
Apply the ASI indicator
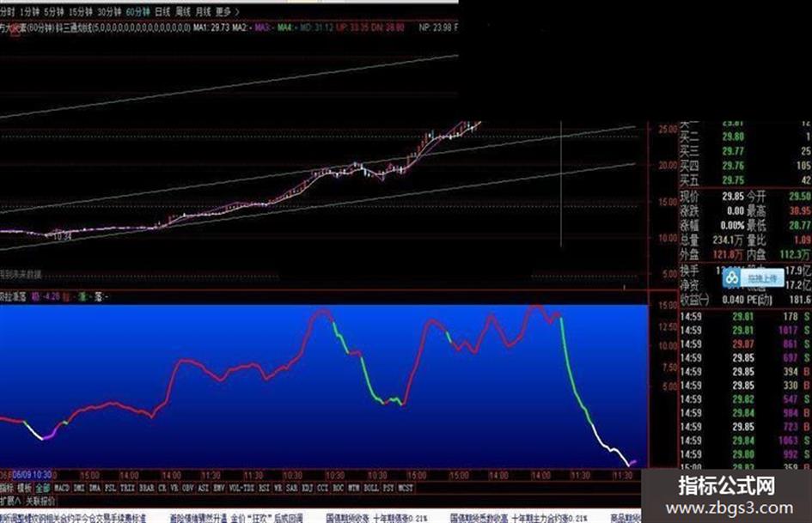coord(203,488)
